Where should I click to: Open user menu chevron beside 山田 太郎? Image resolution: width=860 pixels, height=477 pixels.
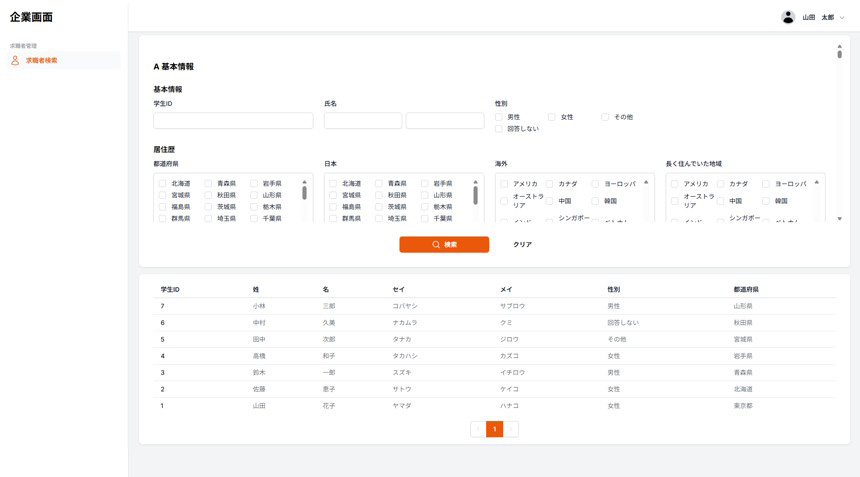[843, 17]
